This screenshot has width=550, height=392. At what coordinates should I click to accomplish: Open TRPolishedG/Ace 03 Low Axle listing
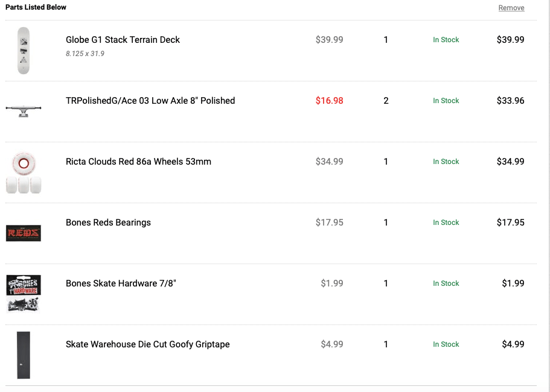click(150, 101)
